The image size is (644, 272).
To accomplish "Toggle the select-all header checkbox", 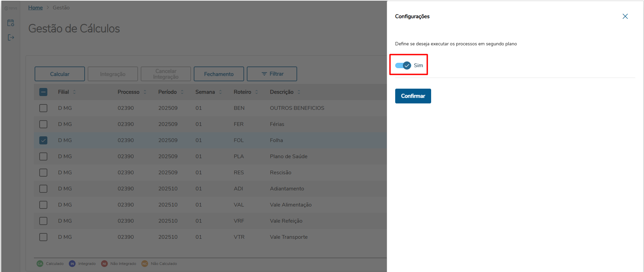I will point(43,92).
